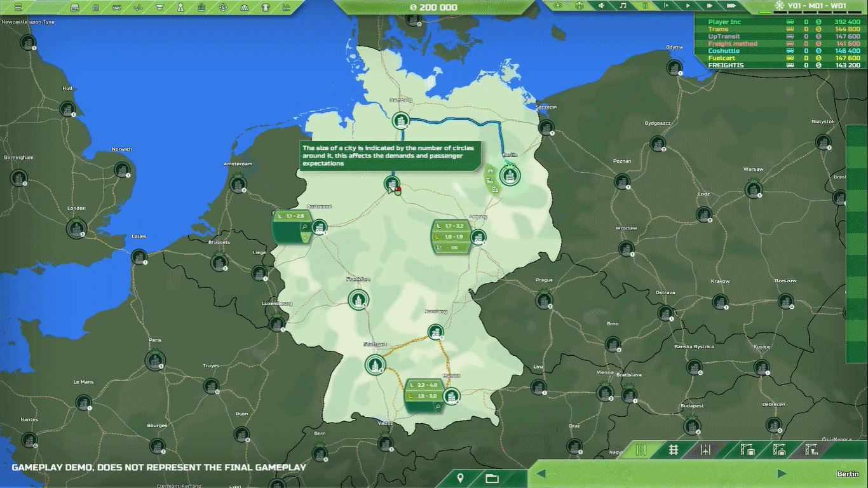This screenshot has width=868, height=488.
Task: Click the snowflake season icon
Action: [x=778, y=6]
